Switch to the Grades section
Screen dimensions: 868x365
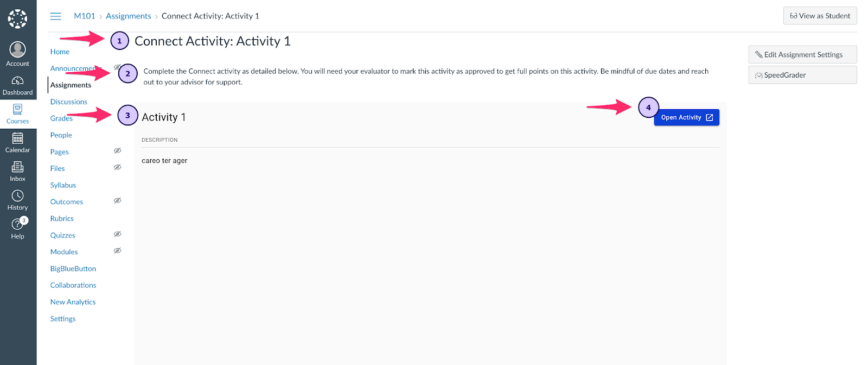tap(61, 118)
